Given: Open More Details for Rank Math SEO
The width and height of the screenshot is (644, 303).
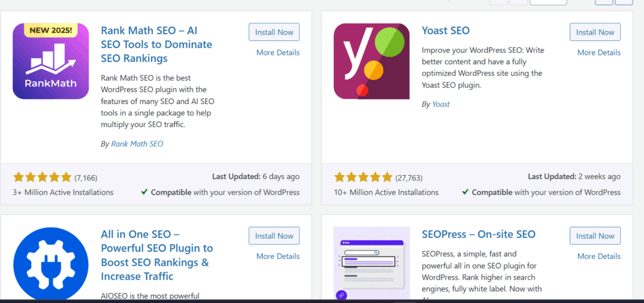Looking at the screenshot, I should click(x=278, y=52).
